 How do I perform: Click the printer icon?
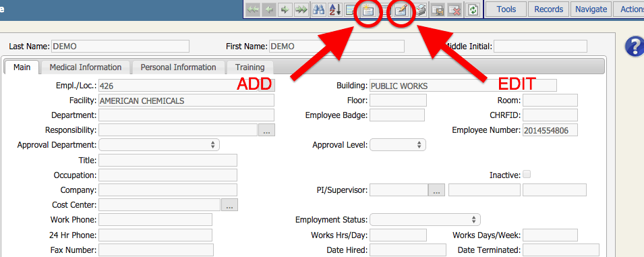(420, 10)
